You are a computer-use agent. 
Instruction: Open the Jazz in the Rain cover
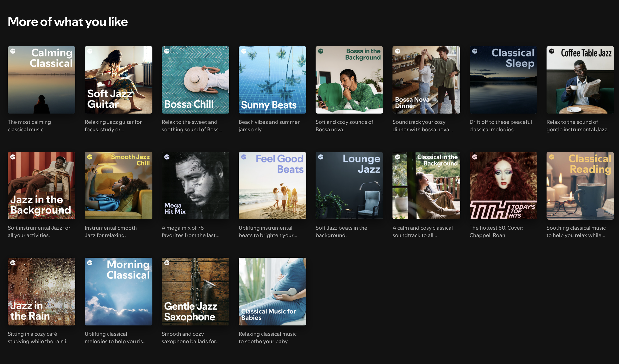pyautogui.click(x=42, y=292)
